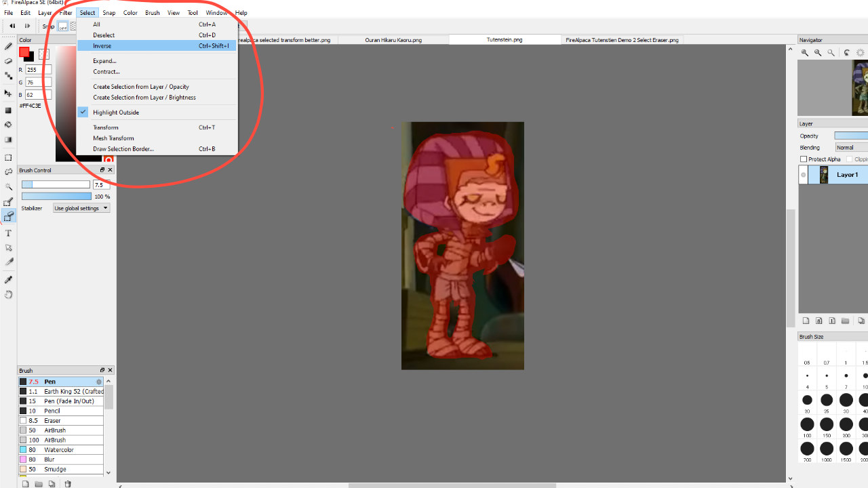This screenshot has height=488, width=868.
Task: Create a new layer in the Layer panel
Action: (806, 321)
